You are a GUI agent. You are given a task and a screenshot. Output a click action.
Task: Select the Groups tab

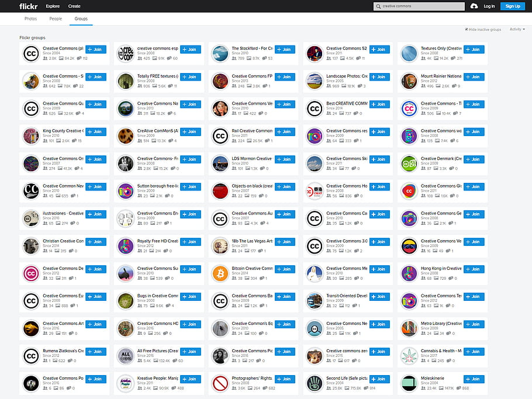81,19
